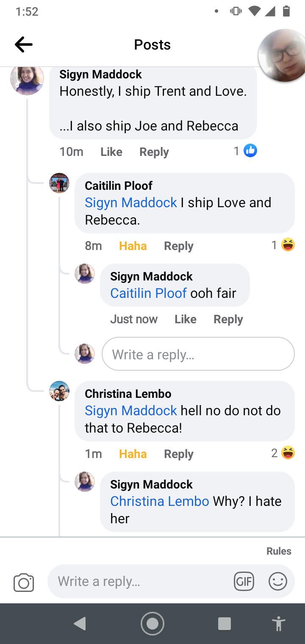
Task: Toggle Haha reaction on Christina Lembo's comment
Action: (133, 454)
